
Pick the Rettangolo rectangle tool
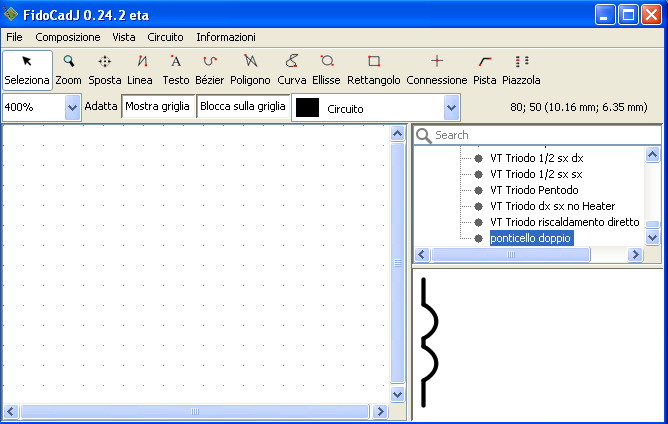(374, 69)
